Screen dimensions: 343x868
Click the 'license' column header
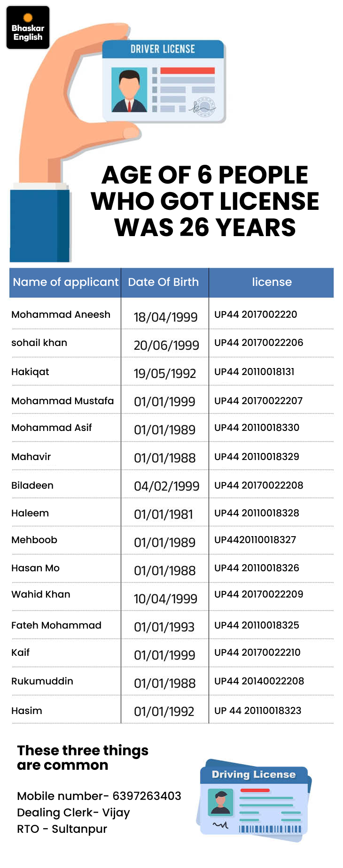(x=272, y=282)
